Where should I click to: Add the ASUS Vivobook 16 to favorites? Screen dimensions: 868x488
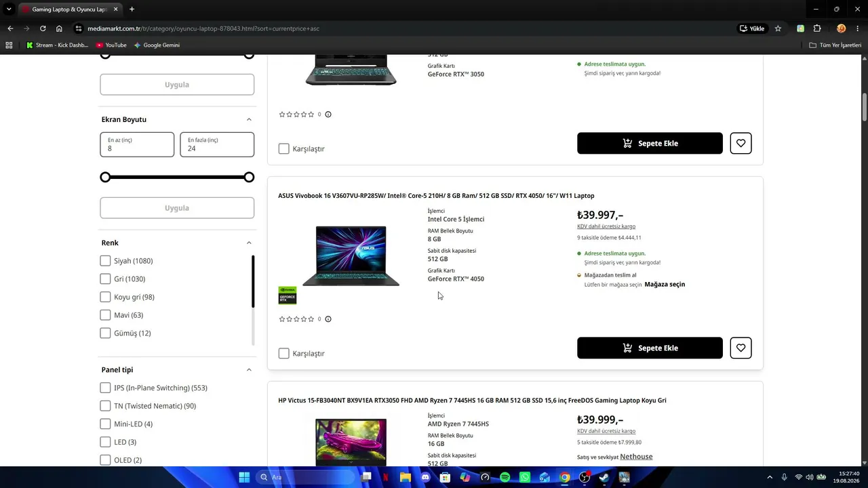tap(741, 348)
